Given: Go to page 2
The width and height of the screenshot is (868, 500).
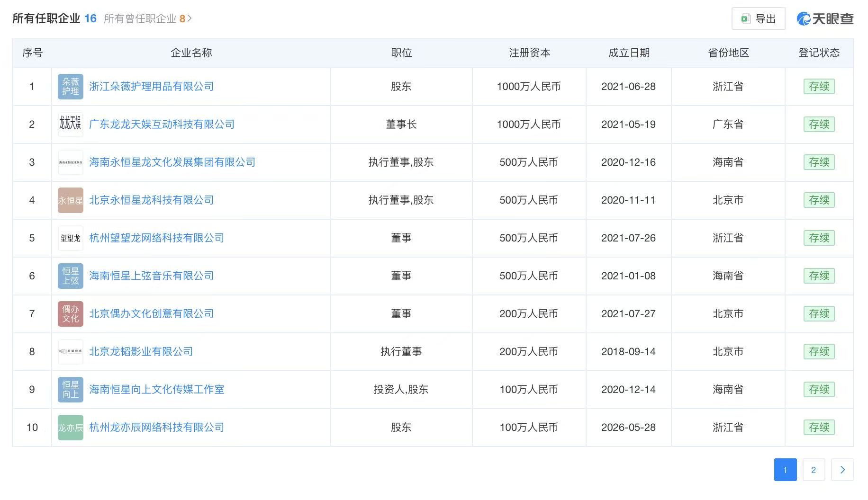Looking at the screenshot, I should click(x=814, y=470).
